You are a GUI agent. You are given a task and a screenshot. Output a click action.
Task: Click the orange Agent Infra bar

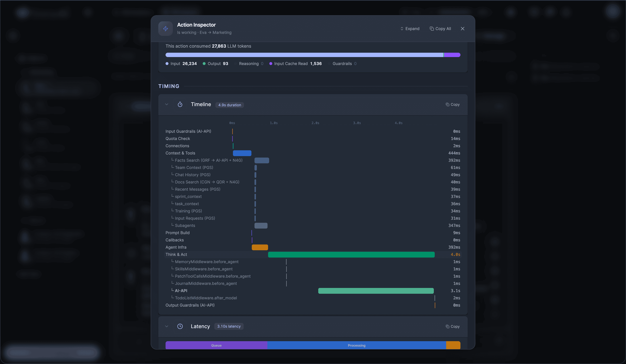(x=260, y=247)
